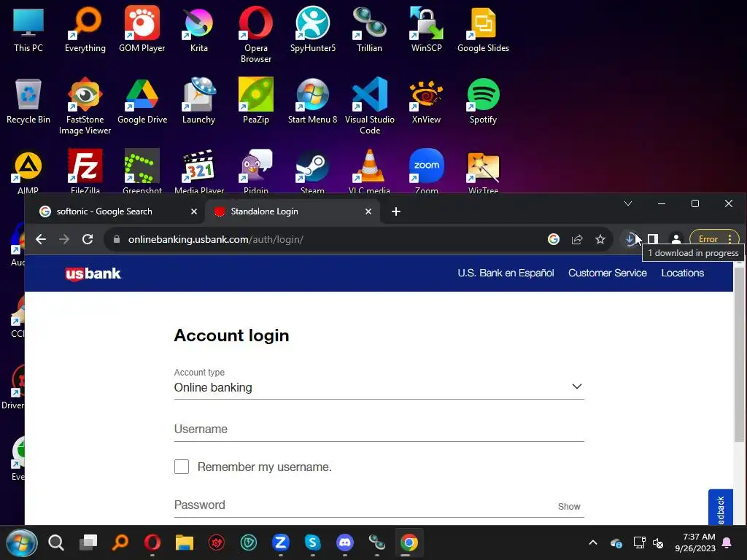The image size is (747, 560).
Task: Go back to previous page
Action: [41, 239]
